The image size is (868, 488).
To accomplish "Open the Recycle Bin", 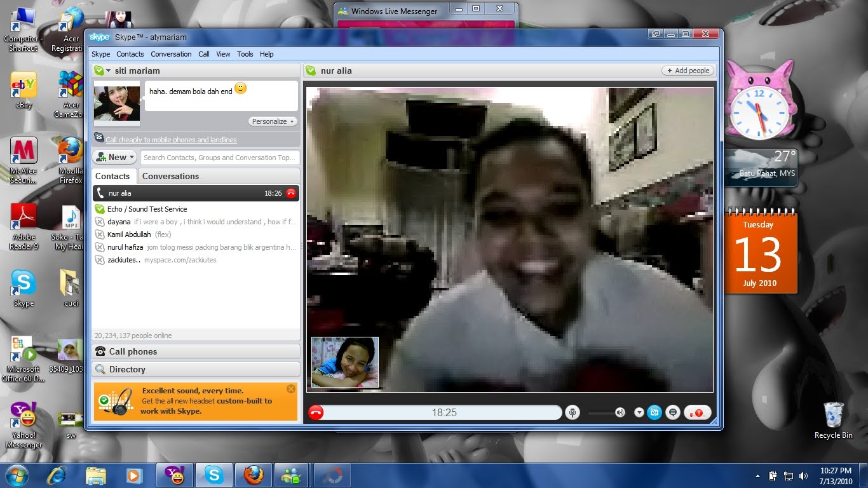I will (833, 421).
